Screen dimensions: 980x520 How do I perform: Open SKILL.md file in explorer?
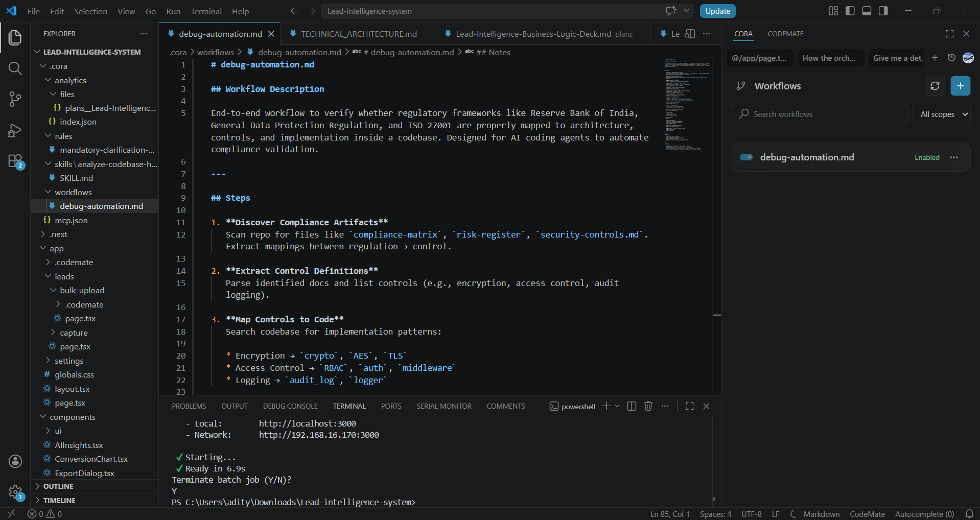(76, 178)
